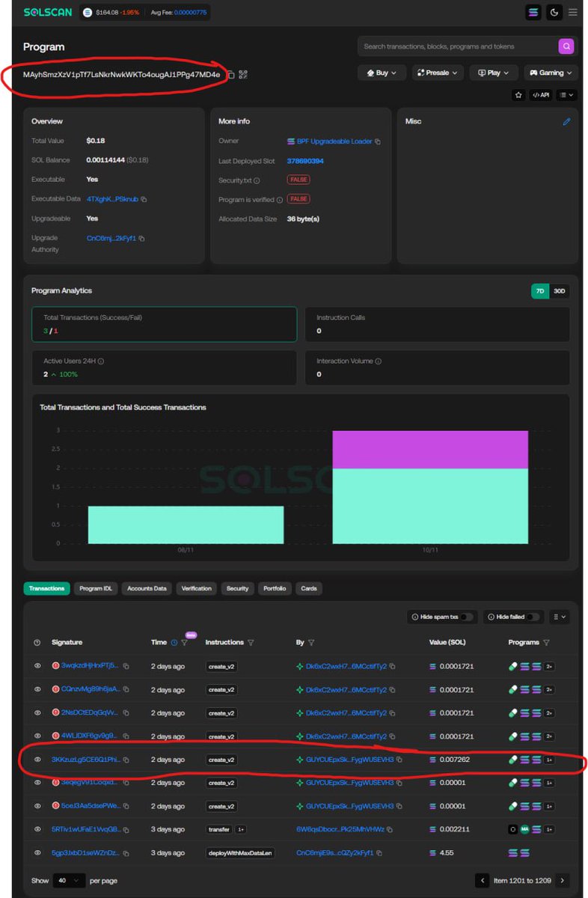Open the Programs column filter
The width and height of the screenshot is (588, 898).
pyautogui.click(x=546, y=643)
